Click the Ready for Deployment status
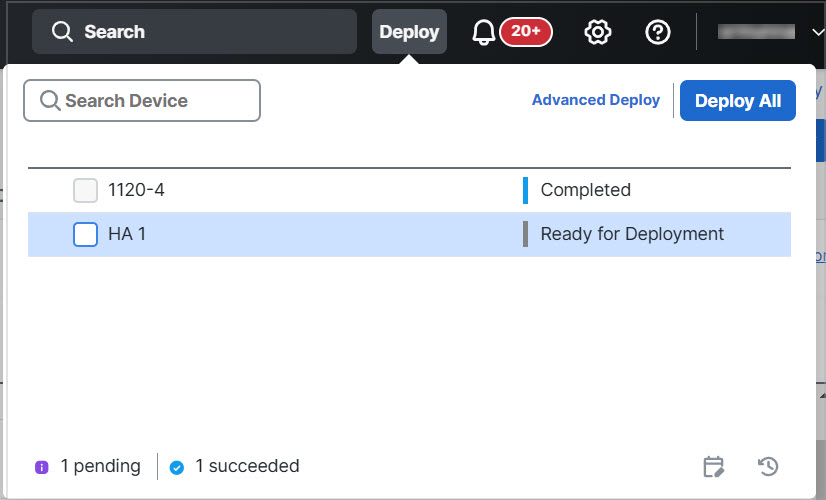This screenshot has height=500, width=826. [632, 234]
